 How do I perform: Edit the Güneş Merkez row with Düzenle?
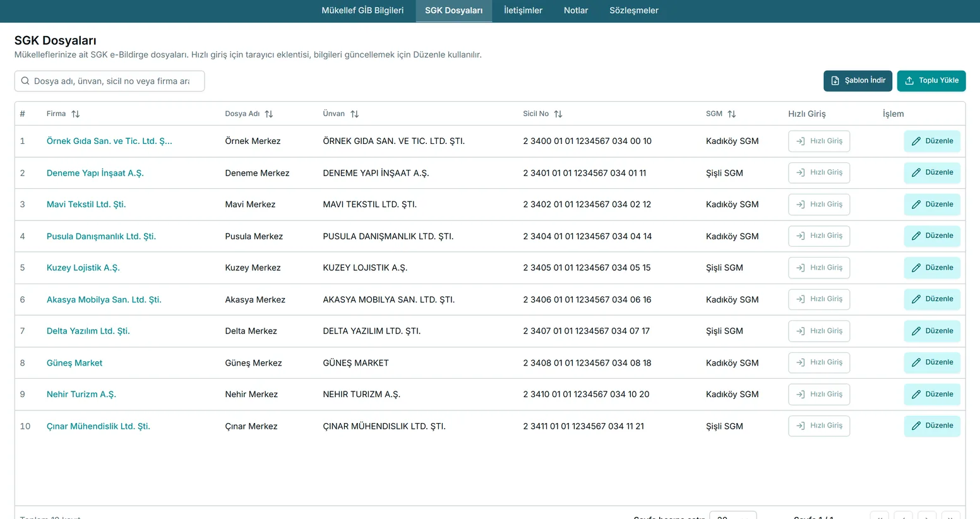click(932, 363)
